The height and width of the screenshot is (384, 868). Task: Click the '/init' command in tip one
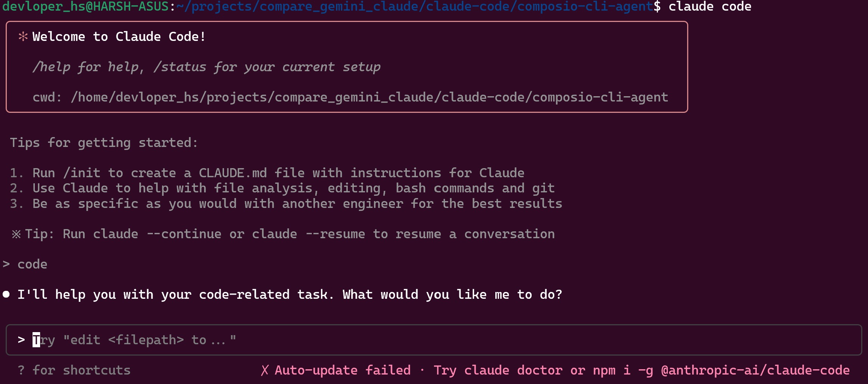82,173
